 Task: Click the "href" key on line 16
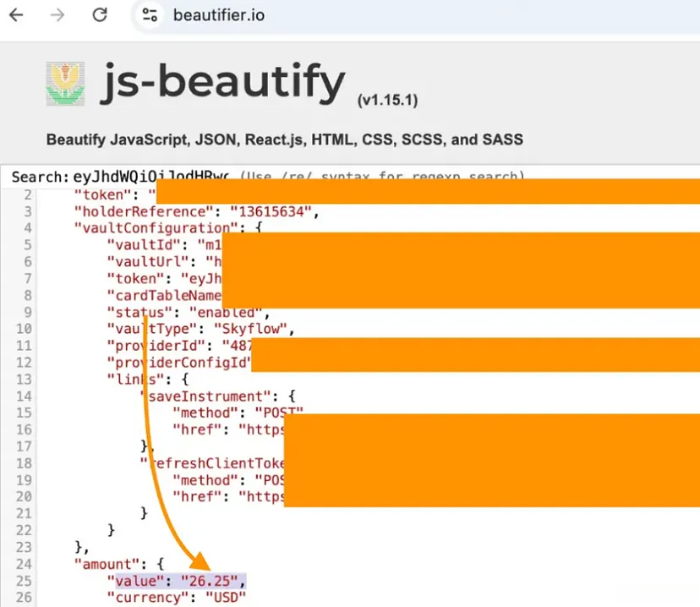point(197,429)
